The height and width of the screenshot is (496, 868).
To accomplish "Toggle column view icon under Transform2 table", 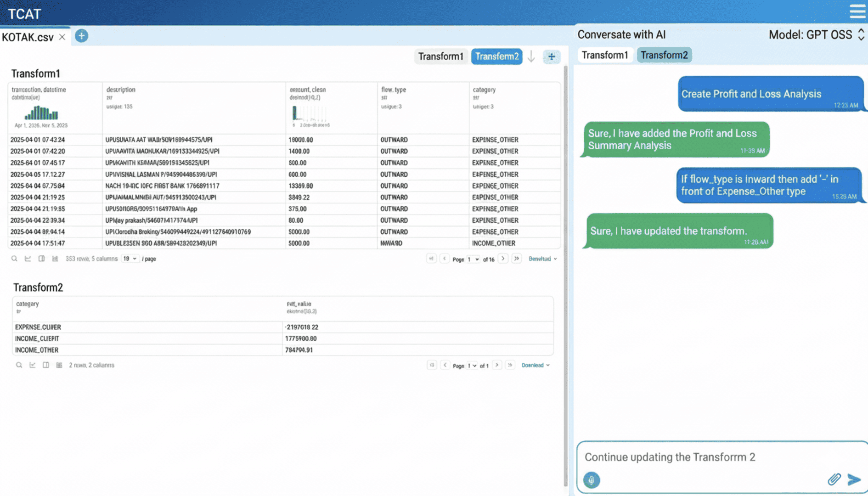I will pos(46,365).
